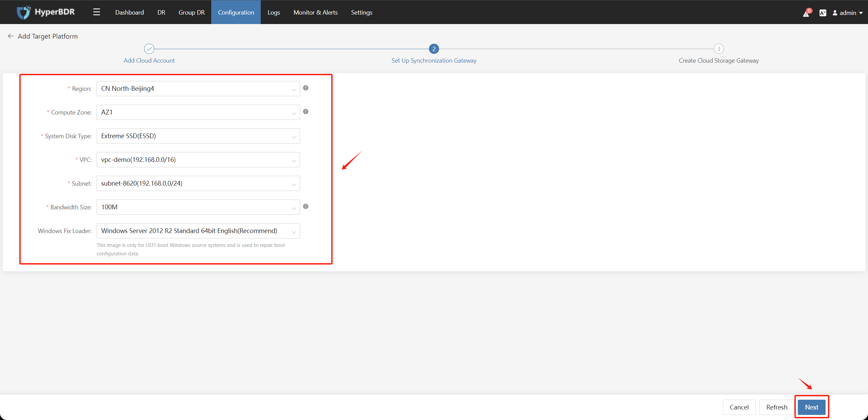
Task: Click the back arrow beside Add Target Platform
Action: (11, 36)
